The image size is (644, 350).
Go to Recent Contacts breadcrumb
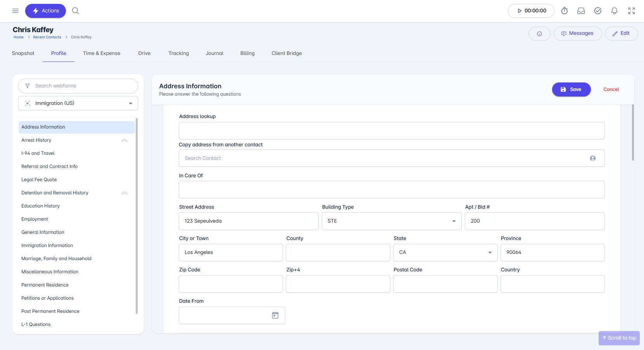coord(47,37)
